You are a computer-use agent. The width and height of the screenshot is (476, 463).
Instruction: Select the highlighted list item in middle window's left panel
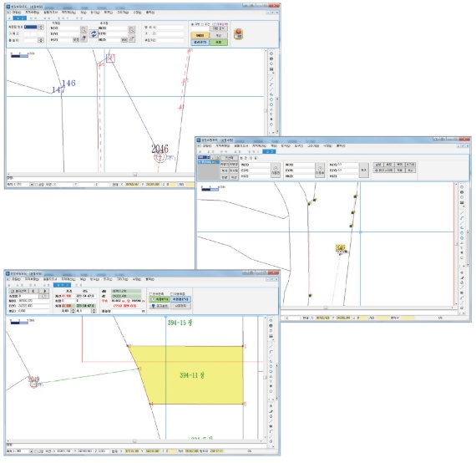click(208, 162)
